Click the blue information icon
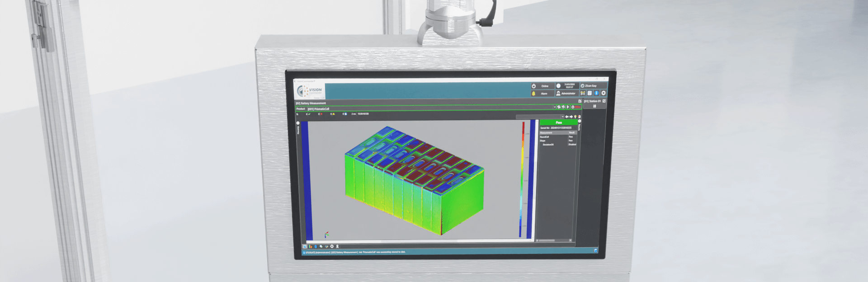Image resolution: width=868 pixels, height=282 pixels. pyautogui.click(x=596, y=93)
